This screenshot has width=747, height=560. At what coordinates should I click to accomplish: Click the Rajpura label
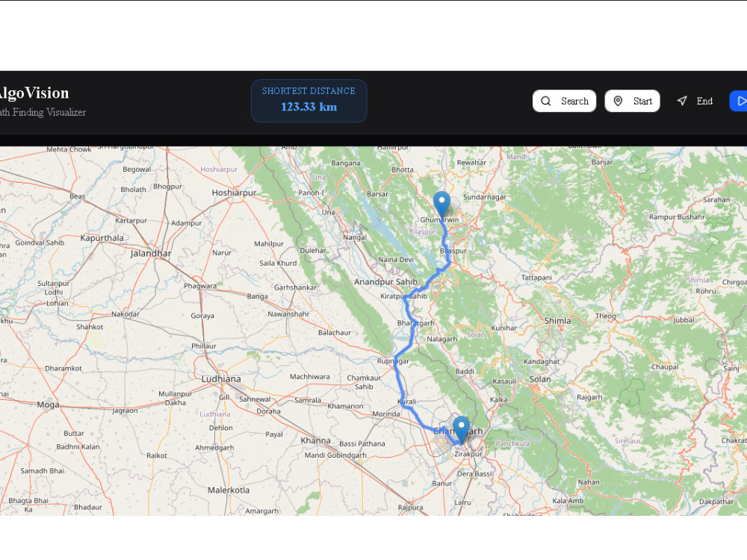coord(410,508)
